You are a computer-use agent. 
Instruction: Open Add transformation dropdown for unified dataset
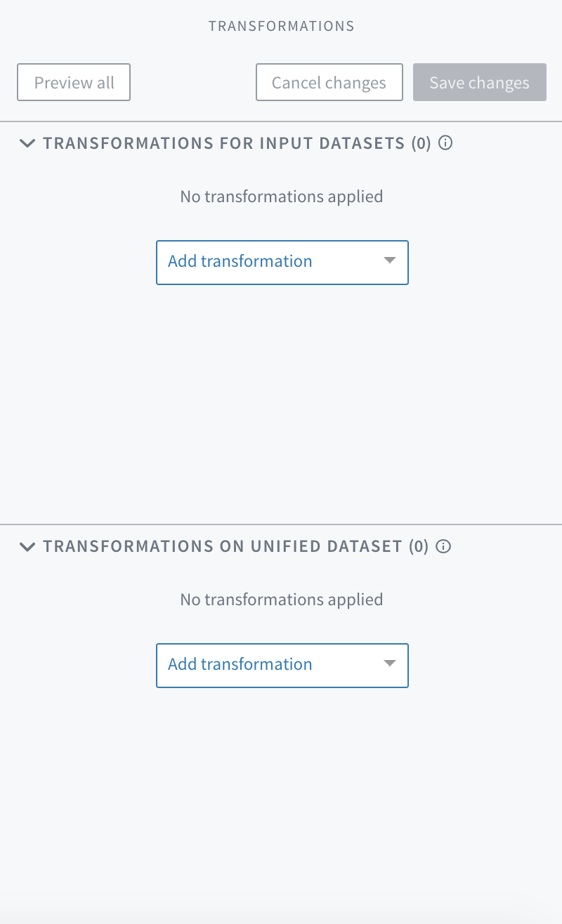(x=282, y=665)
